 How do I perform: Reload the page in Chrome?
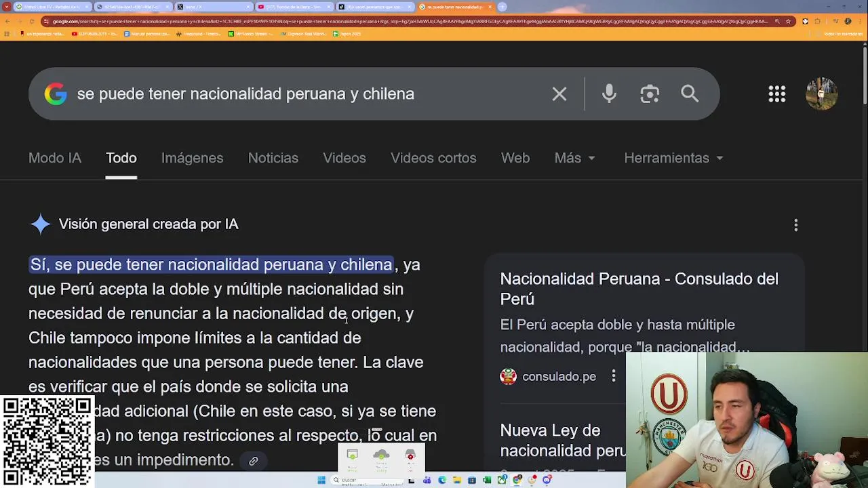point(31,21)
